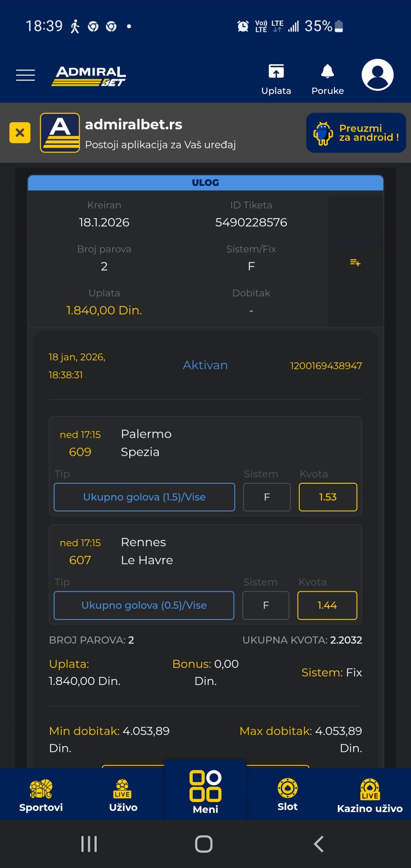
Task: Select Ukupno golova (0.5)/Vise tip
Action: pos(144,605)
